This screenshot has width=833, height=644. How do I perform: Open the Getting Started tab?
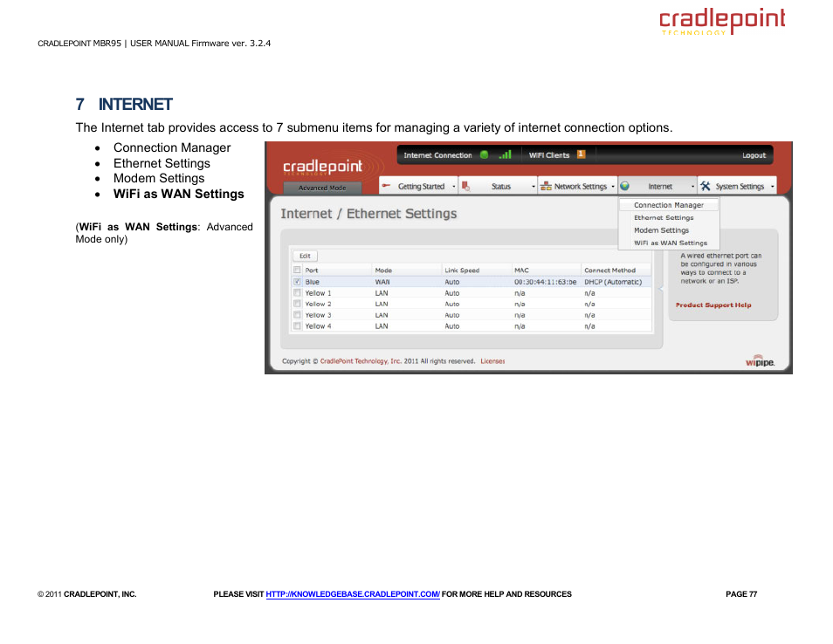click(418, 186)
